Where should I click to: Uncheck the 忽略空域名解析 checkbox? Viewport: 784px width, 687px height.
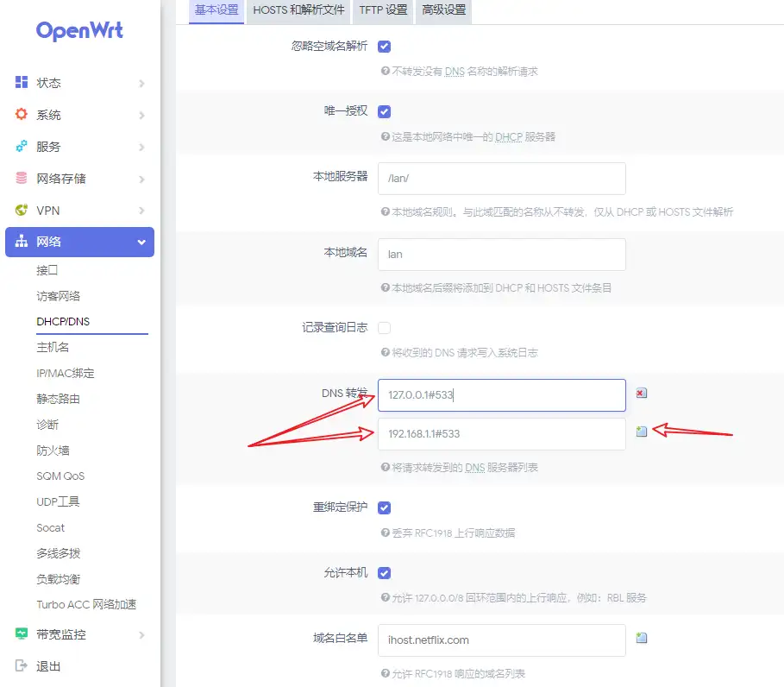[x=384, y=47]
